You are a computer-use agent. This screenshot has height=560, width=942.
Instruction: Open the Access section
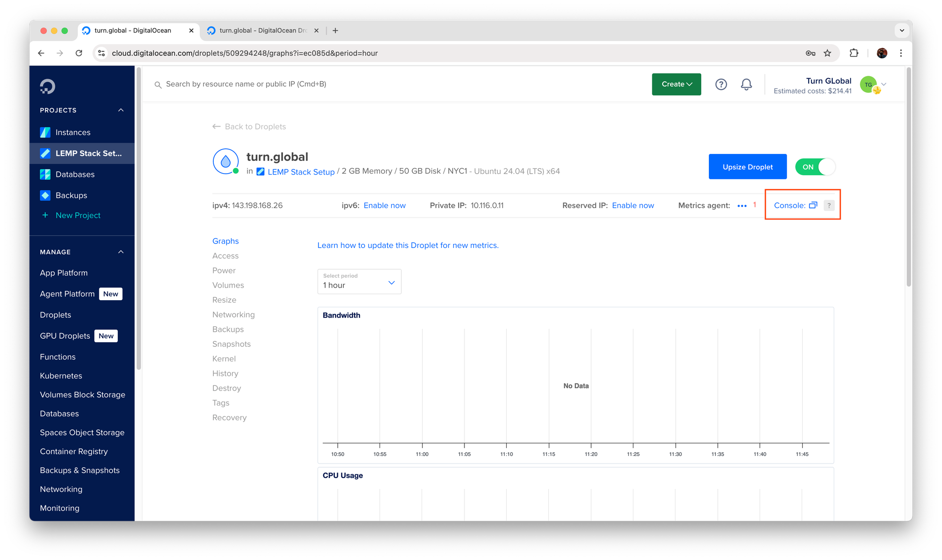point(226,256)
